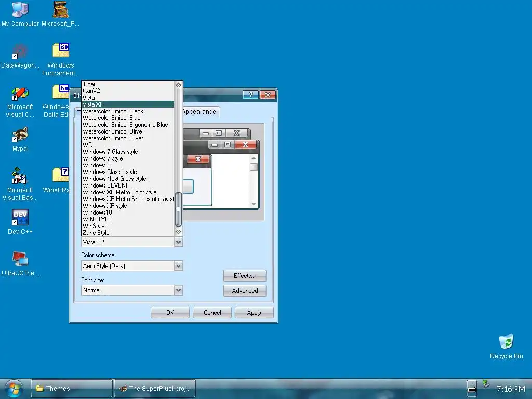Click the keyboard tray icon
Viewport: 532px width, 399px height.
(472, 389)
